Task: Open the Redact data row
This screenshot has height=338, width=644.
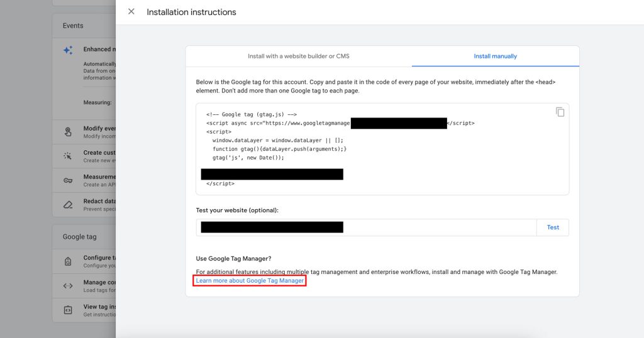Action: point(84,205)
